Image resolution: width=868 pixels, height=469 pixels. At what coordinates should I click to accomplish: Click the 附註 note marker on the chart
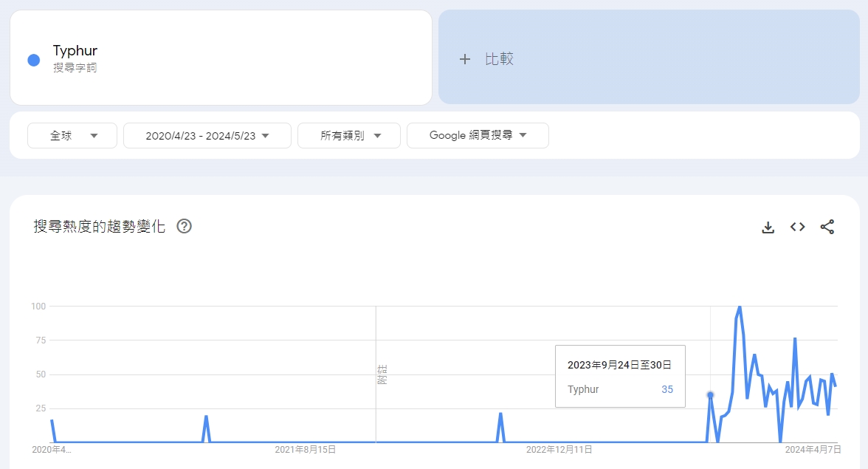(382, 374)
